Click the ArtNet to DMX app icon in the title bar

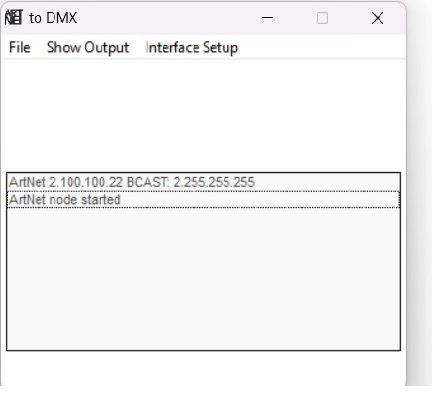[14, 18]
